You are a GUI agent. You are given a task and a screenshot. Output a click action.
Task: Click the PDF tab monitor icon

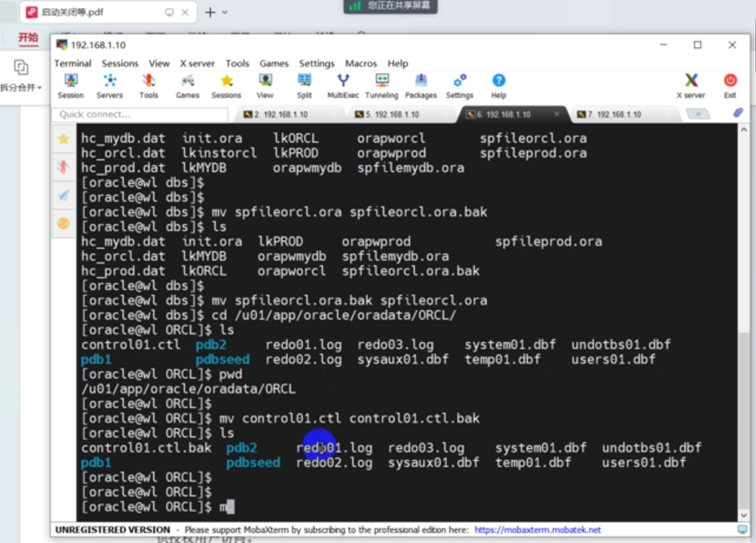tap(170, 12)
